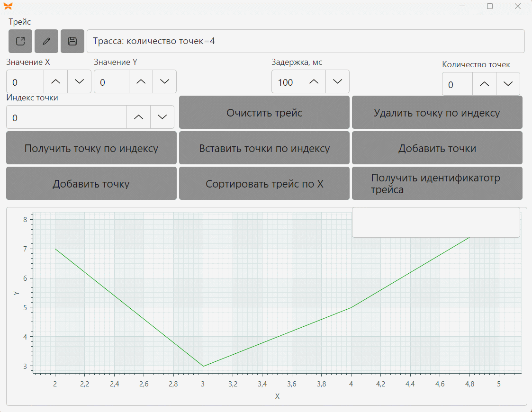Click the Трасса text field
Viewport: 532px width, 412px height.
306,41
